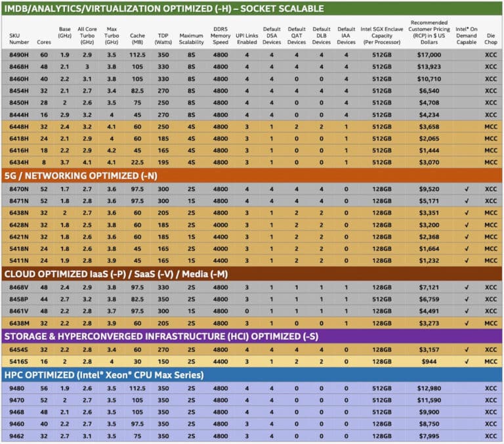Select SKU 6434H
Screen dimensions: 504x444
tap(19, 162)
